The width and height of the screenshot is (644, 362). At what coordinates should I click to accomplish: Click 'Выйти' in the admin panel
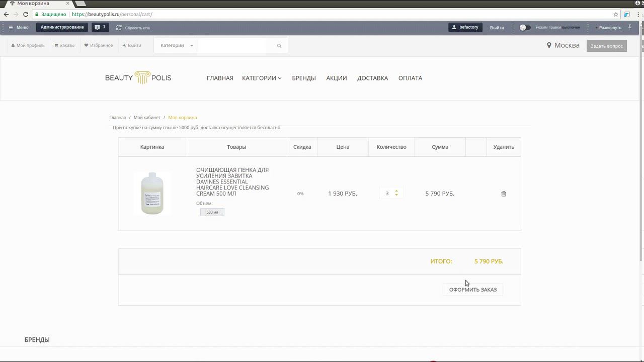point(497,28)
